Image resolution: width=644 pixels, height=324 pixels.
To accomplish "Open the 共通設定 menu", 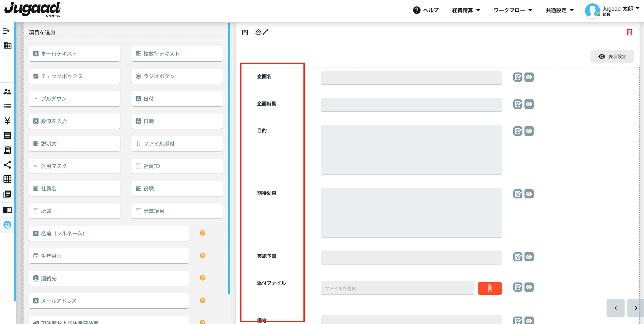I will coord(559,10).
